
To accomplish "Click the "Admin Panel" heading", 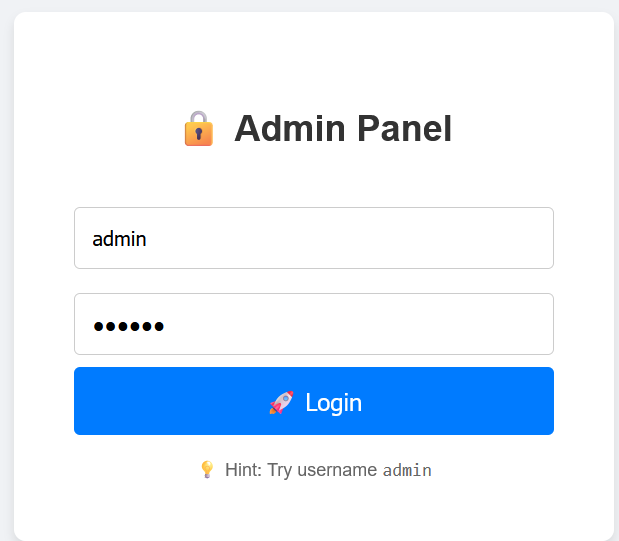I will point(342,129).
